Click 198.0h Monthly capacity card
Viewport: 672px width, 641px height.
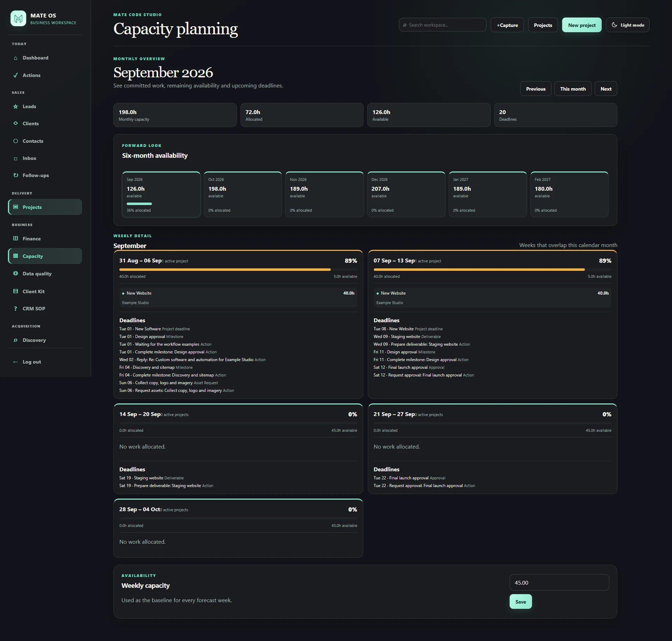[x=175, y=115]
